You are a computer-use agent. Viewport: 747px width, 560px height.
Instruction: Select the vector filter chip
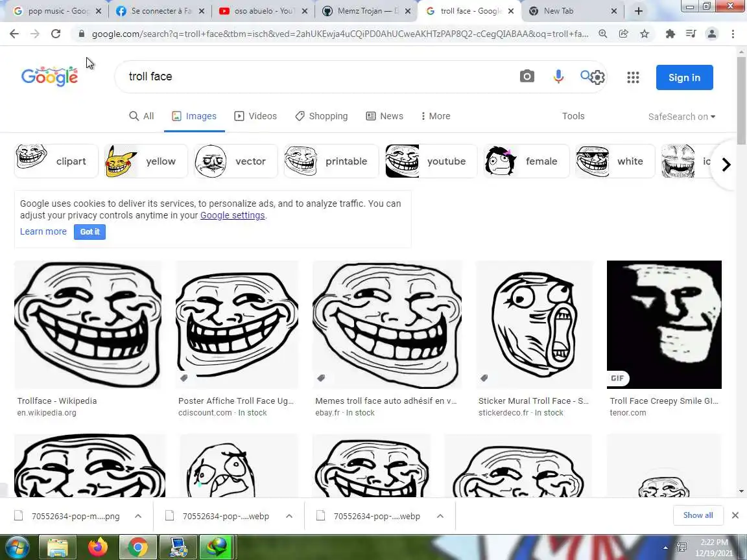(x=236, y=161)
